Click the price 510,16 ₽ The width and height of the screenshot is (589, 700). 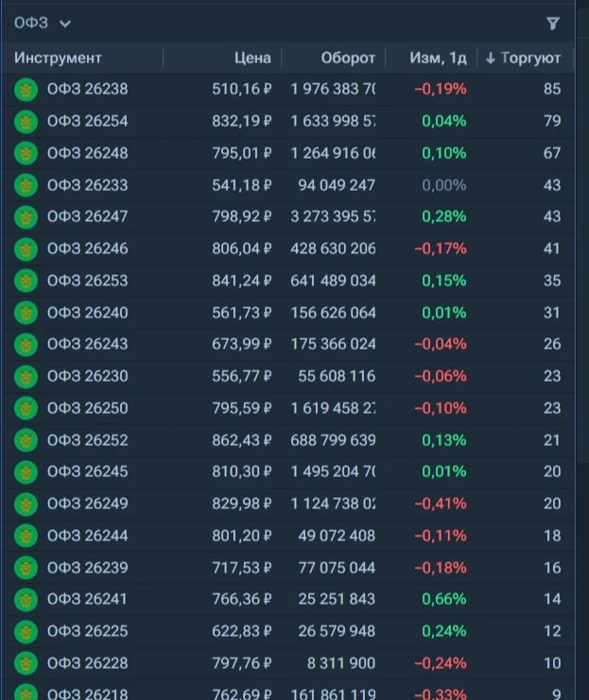242,89
